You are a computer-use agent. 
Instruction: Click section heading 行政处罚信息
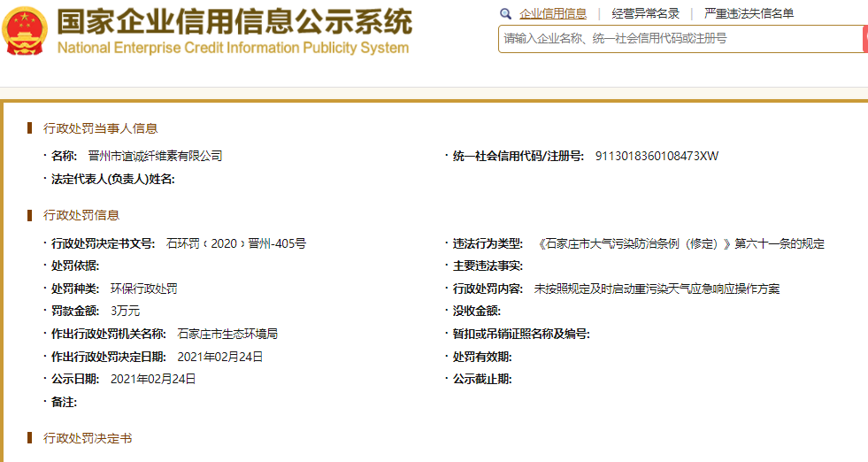pos(81,215)
